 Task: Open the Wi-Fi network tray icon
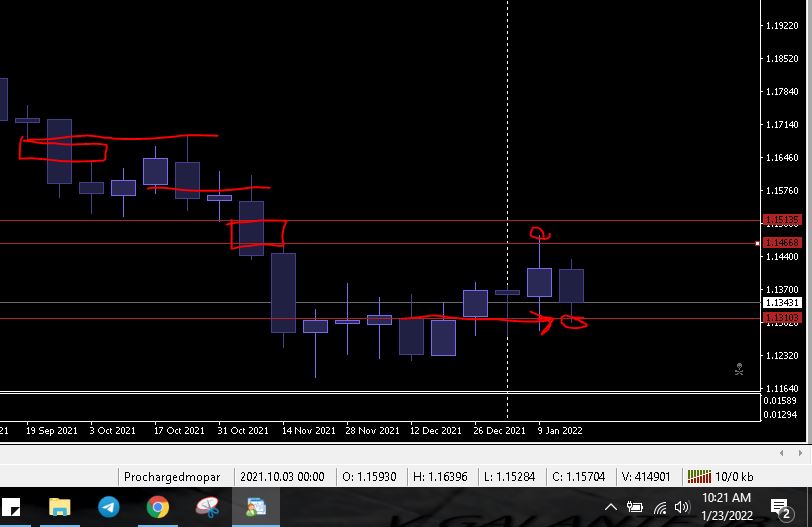click(660, 507)
